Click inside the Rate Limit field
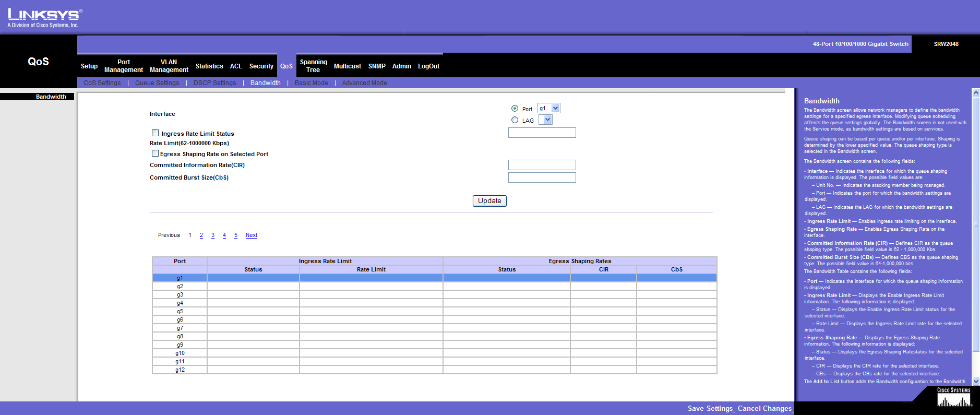980x415 pixels. pos(542,133)
